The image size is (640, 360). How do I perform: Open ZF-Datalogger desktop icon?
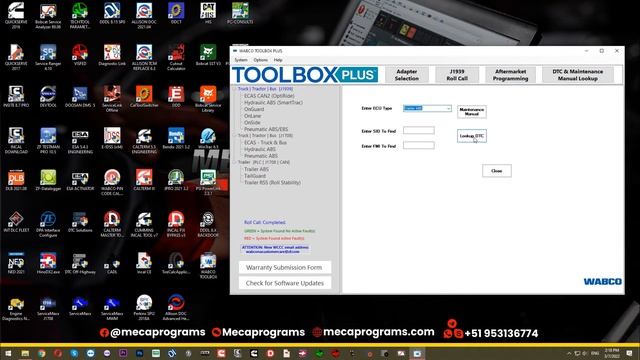[x=48, y=180]
